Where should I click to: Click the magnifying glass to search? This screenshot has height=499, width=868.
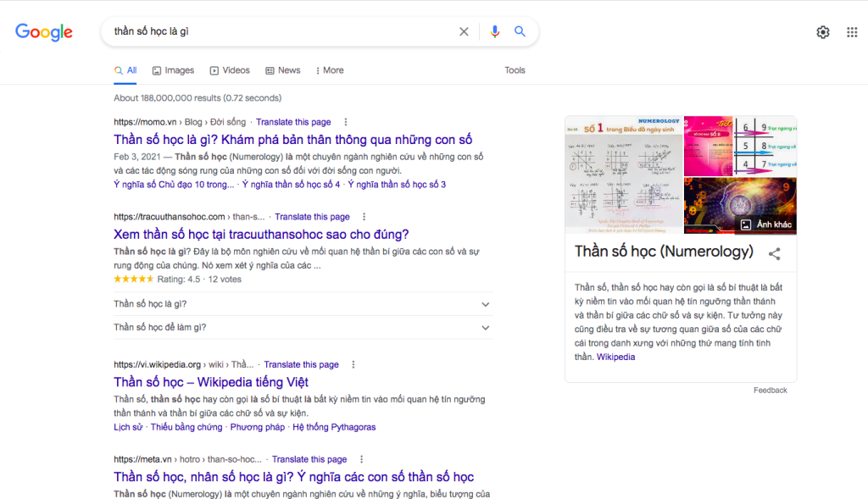pos(520,30)
